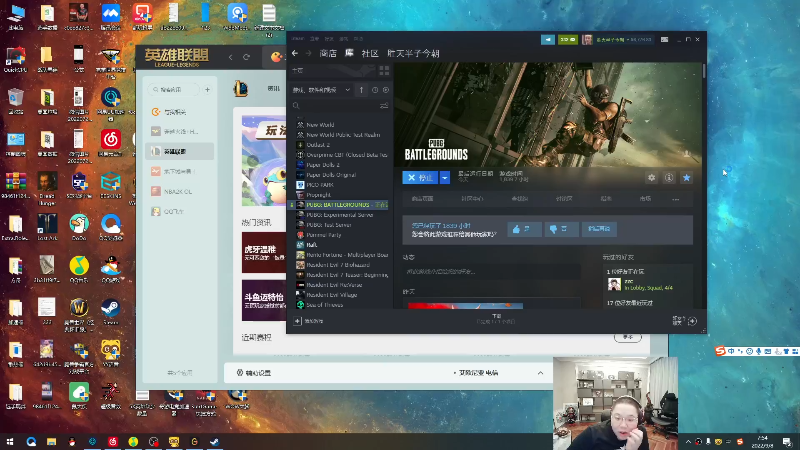Open PUBG community hub tab
The image size is (800, 450).
pos(472,198)
